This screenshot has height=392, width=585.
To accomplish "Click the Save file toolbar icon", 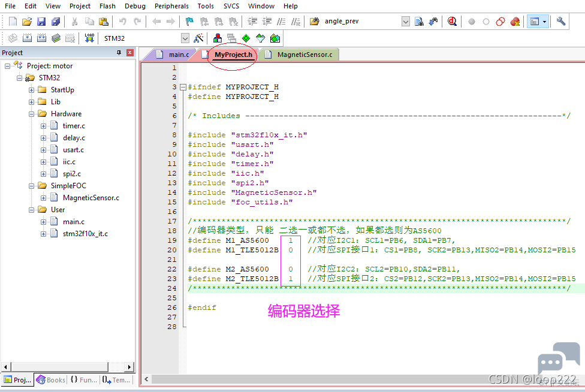I will tap(41, 22).
